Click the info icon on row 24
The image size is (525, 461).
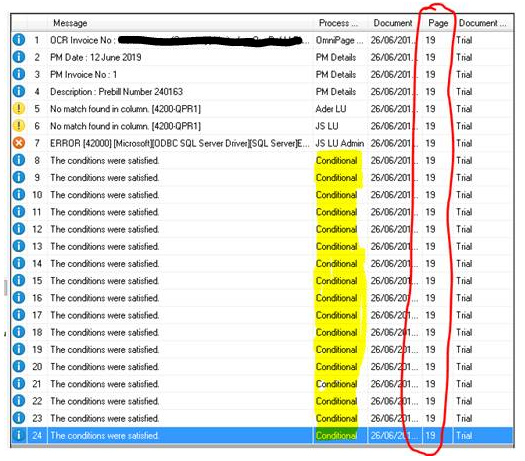[19, 435]
